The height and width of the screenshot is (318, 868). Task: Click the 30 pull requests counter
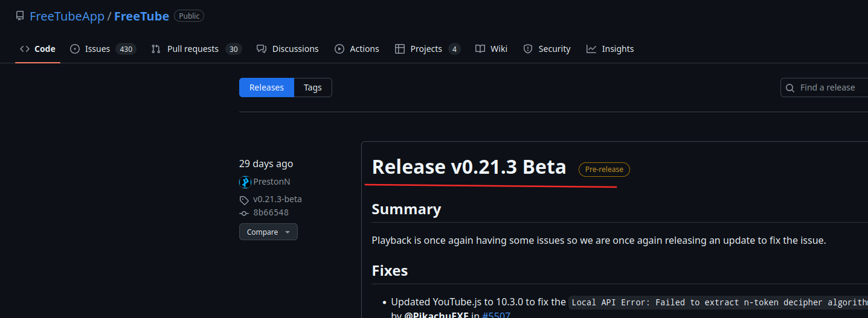pos(234,49)
